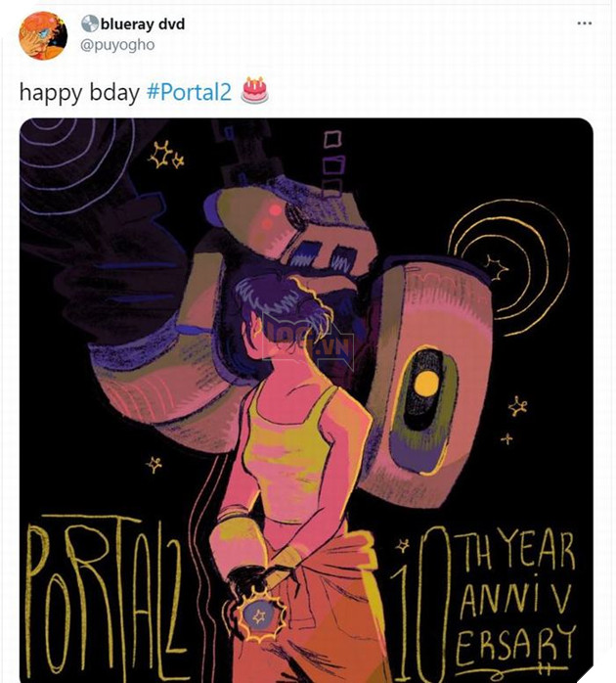Open the blueray dvd display name link
The image size is (616, 683).
(143, 23)
